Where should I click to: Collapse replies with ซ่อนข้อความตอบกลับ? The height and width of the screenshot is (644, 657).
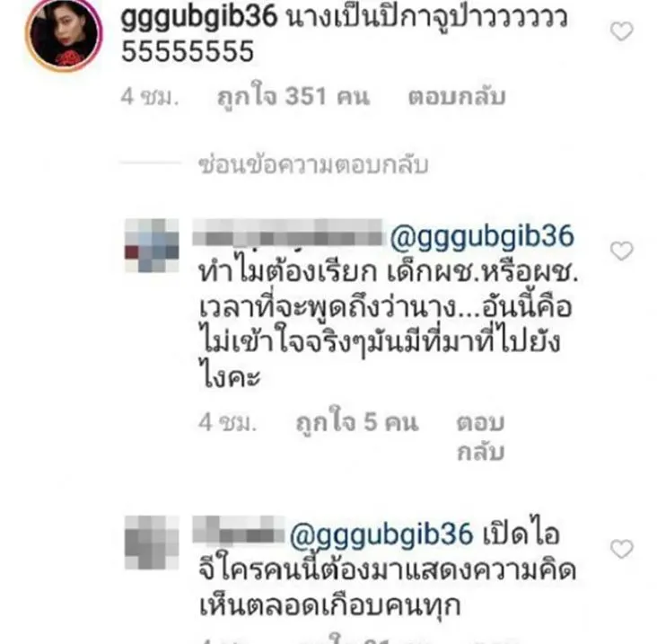tap(313, 164)
